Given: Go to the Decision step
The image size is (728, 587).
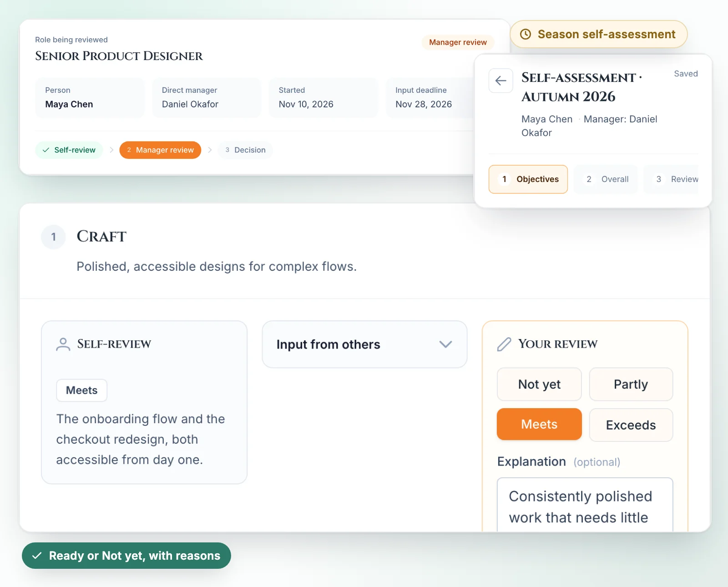Looking at the screenshot, I should tap(245, 150).
